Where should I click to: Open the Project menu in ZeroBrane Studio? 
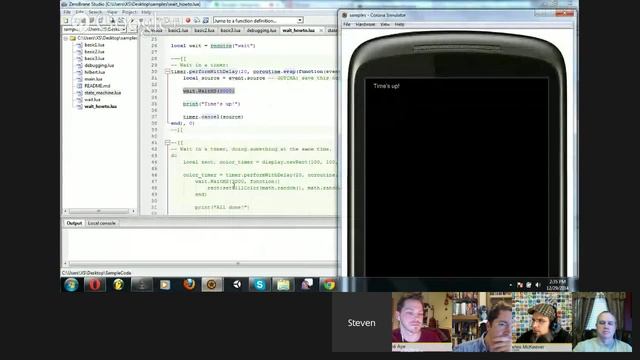129,12
